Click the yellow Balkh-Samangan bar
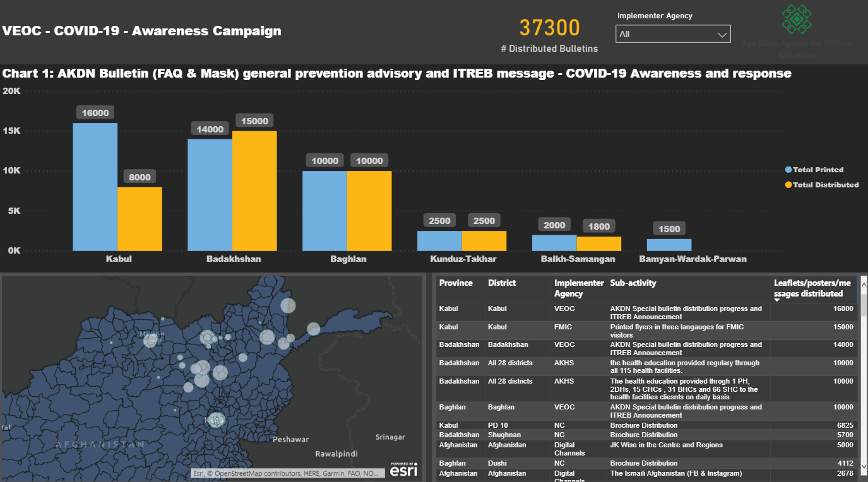868x482 pixels. point(599,244)
